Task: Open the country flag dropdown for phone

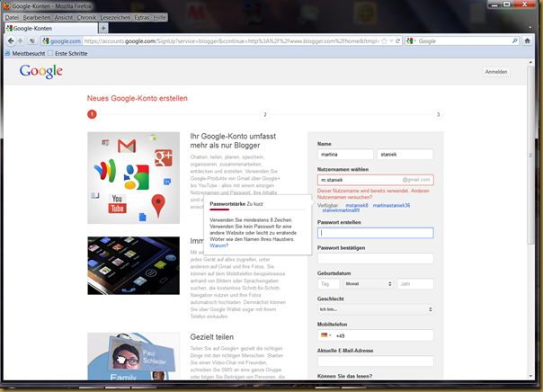Action: tap(325, 335)
